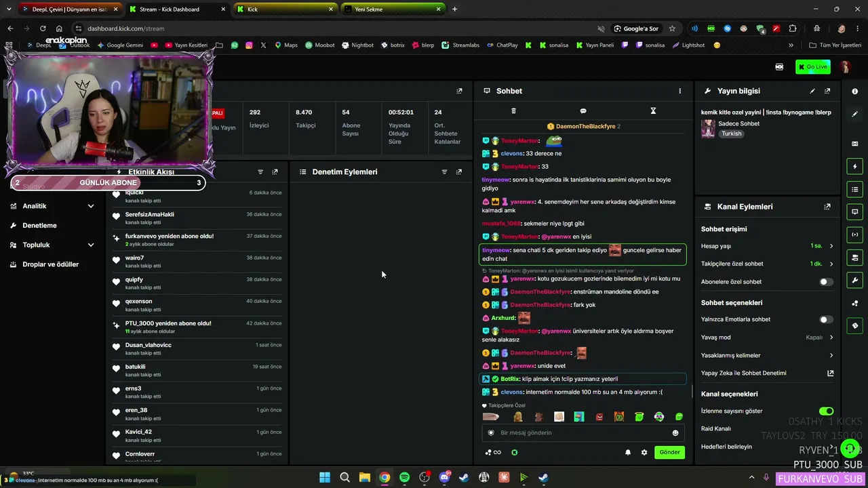Pop out the Etkinlik Akışı panel

(275, 172)
